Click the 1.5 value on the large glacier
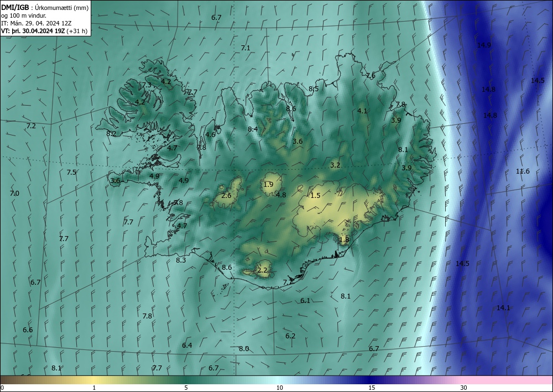 (x=315, y=196)
